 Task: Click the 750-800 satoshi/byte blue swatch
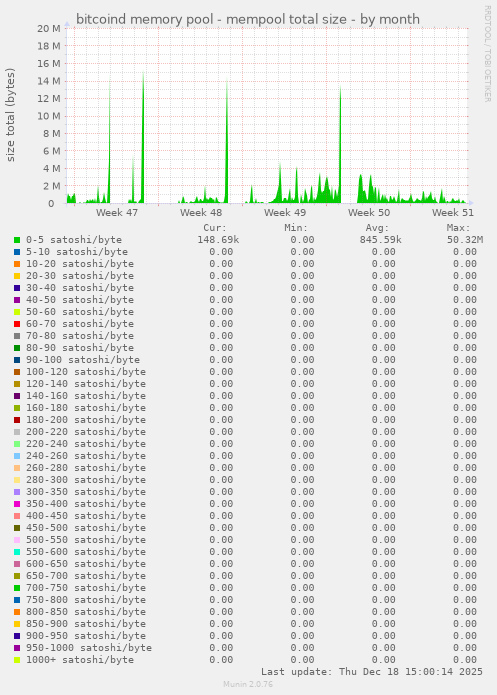(x=17, y=599)
